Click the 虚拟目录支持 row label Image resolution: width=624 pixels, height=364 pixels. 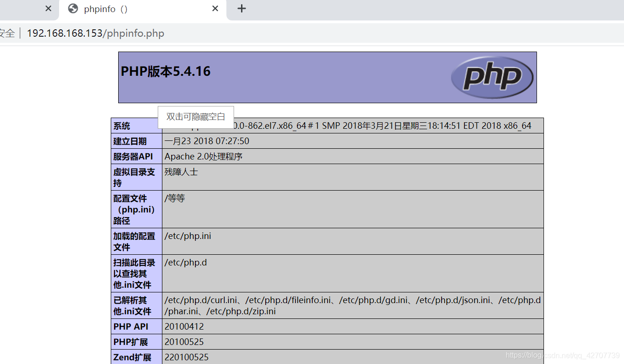point(136,177)
